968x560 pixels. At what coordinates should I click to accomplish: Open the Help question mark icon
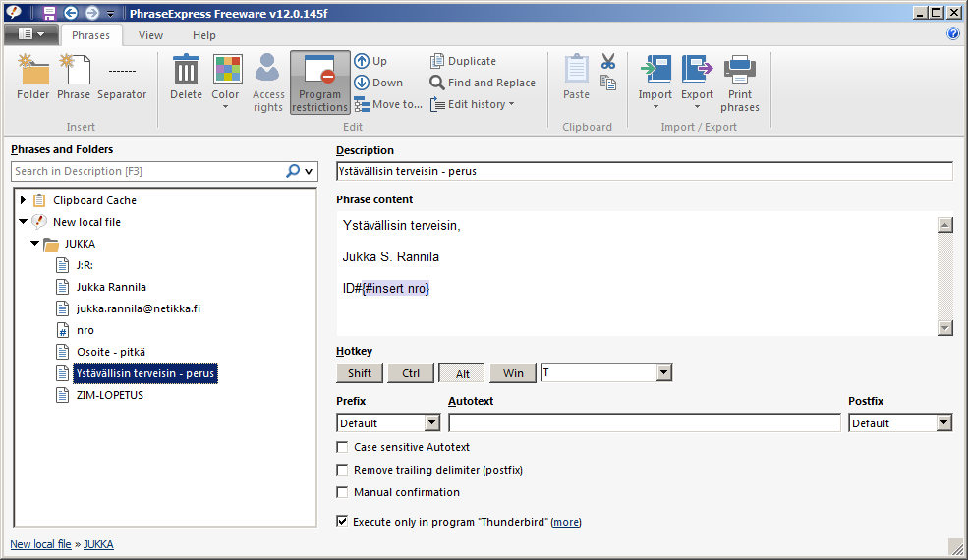tap(953, 34)
